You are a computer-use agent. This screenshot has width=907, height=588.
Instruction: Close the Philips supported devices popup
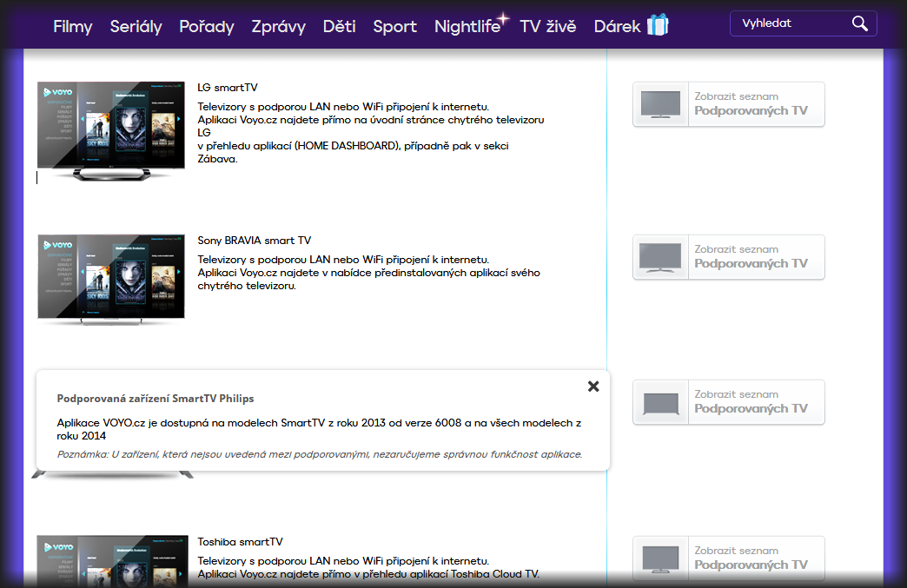pyautogui.click(x=593, y=386)
